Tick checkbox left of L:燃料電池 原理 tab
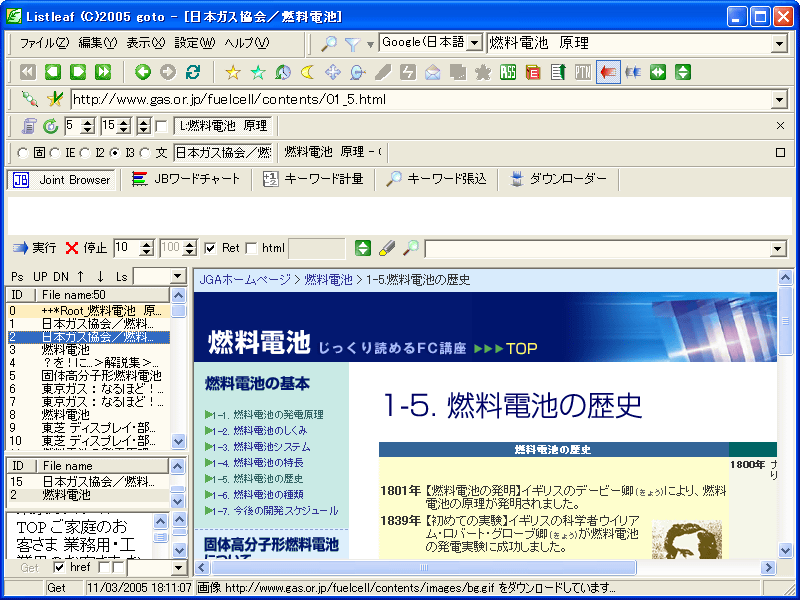 pos(161,126)
